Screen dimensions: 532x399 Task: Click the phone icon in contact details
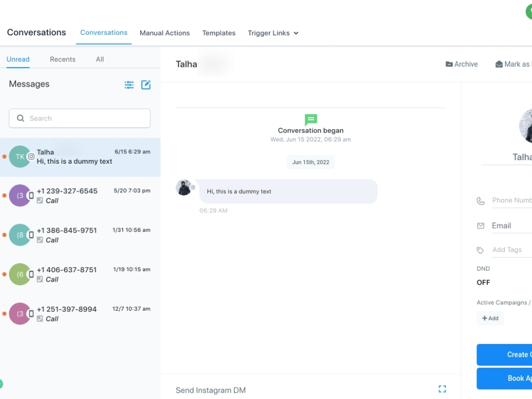[481, 201]
